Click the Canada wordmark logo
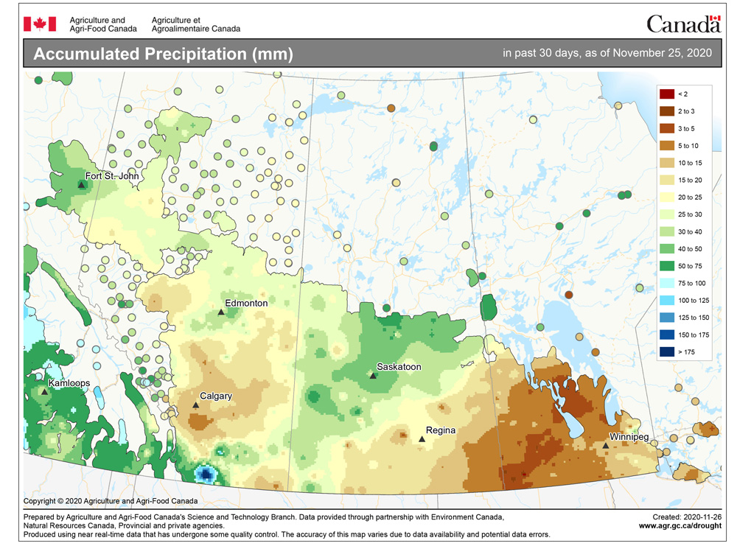737x560 pixels. click(683, 24)
